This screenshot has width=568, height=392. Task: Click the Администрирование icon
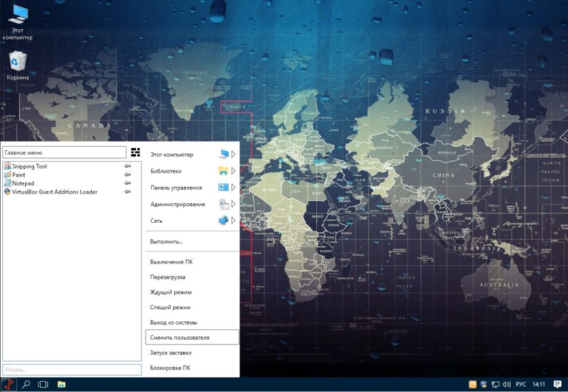click(x=224, y=204)
